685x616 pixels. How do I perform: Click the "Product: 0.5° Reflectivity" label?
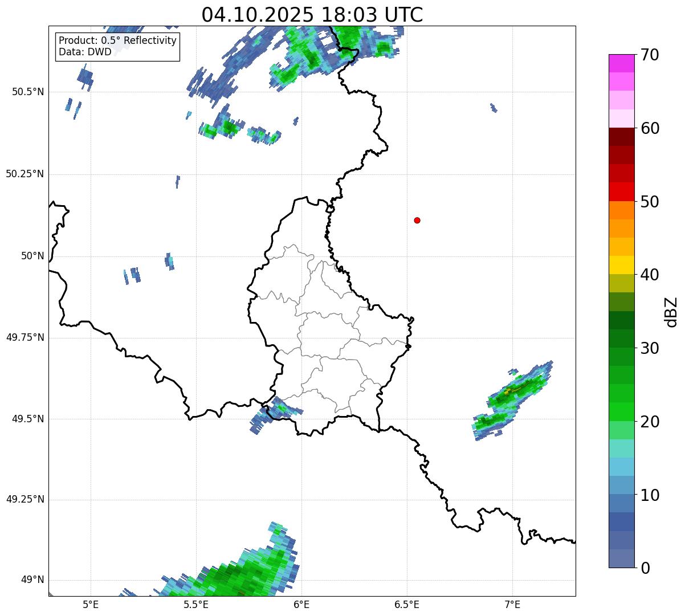[117, 41]
